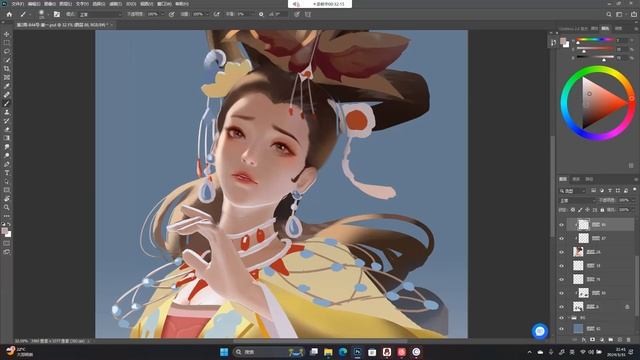This screenshot has height=360, width=640.
Task: Open smoothing options gear icon
Action: tap(261, 14)
